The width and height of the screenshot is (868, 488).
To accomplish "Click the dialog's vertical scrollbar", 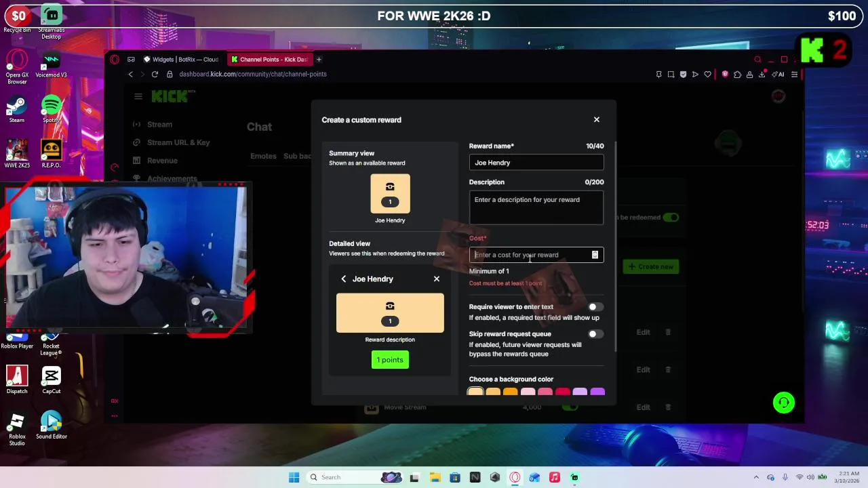I will [616, 247].
